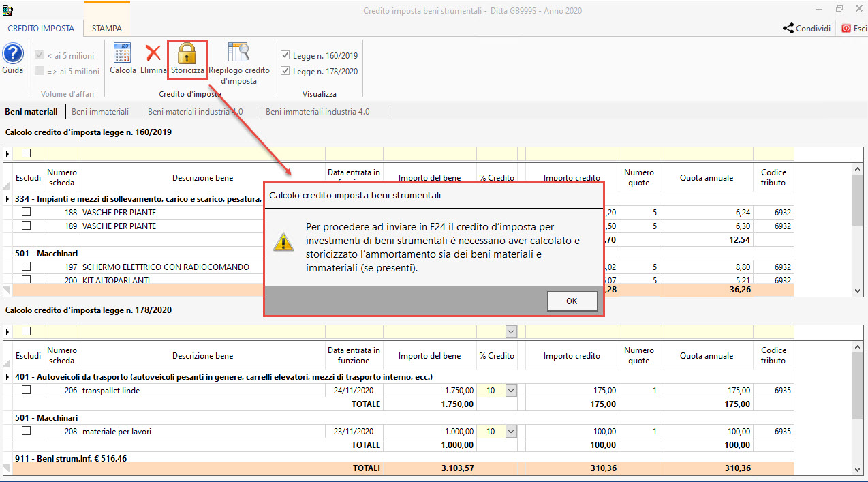Open Riepilogo credito d'imposta
This screenshot has width=868, height=482.
(x=239, y=53)
